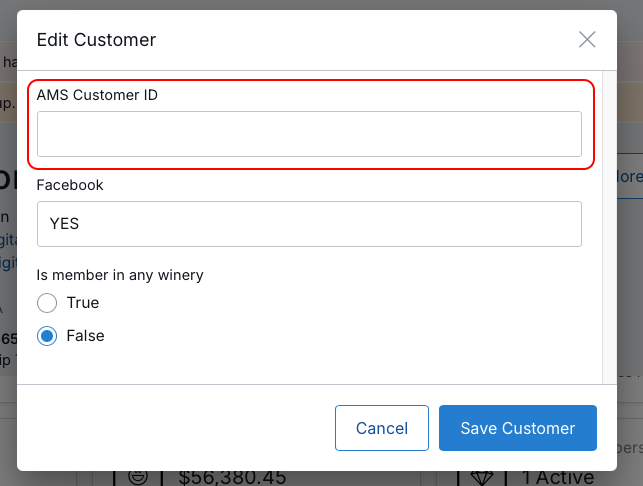This screenshot has width=643, height=486.
Task: Click the modal's vertical scrollbar track
Action: point(609,228)
